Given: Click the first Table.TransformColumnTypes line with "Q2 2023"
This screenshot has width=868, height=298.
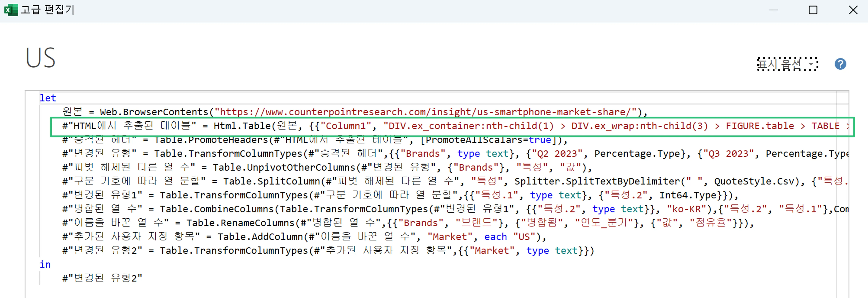Looking at the screenshot, I should tap(455, 154).
